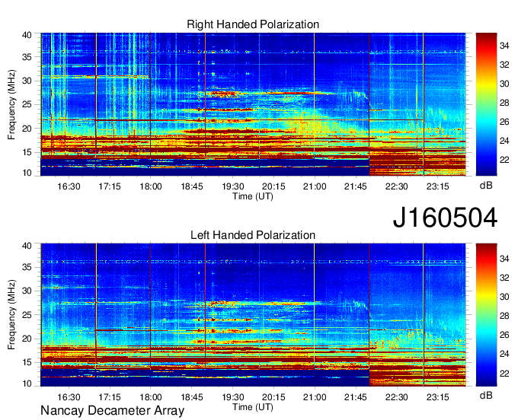Image resolution: width=518 pixels, height=420 pixels.
Task: Click the 32 value on bottom color bar scale
Action: (x=504, y=278)
